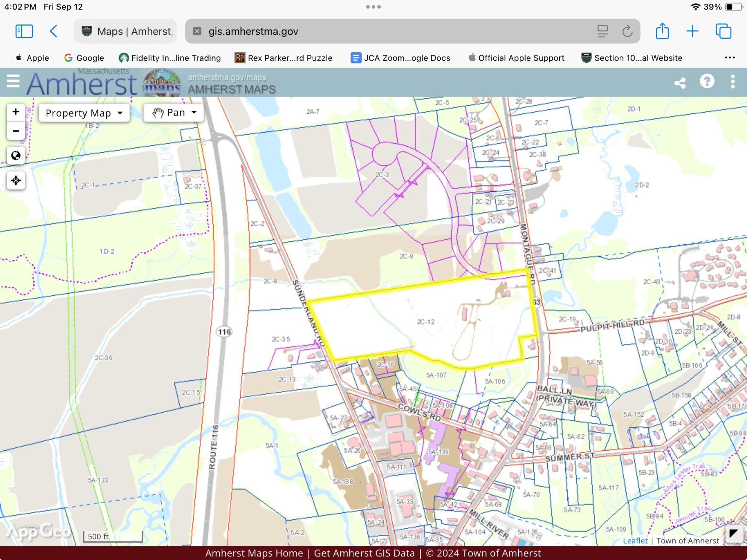
Task: Expand the bookmarks overflow ellipsis
Action: click(x=729, y=58)
